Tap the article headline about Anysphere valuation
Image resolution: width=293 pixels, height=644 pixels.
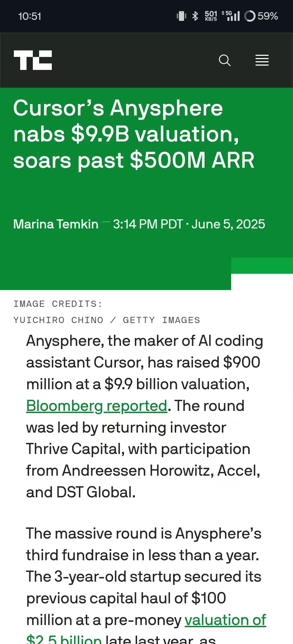pos(134,134)
